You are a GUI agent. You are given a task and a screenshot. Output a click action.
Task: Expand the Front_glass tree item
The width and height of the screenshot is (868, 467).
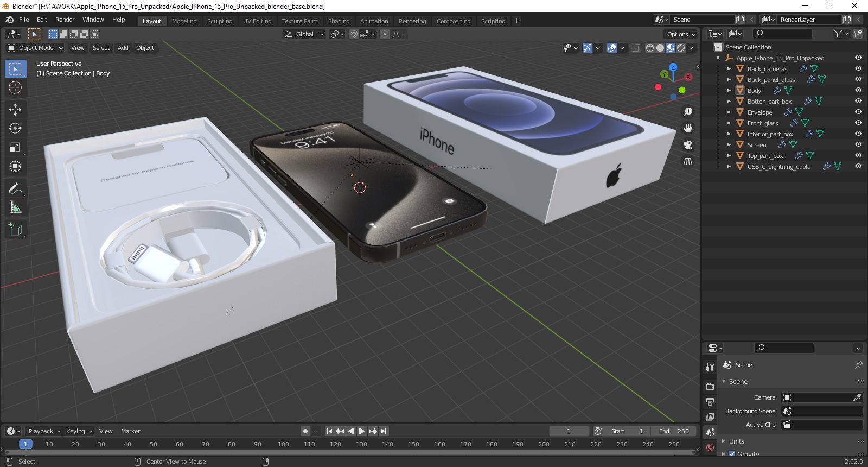(x=729, y=123)
